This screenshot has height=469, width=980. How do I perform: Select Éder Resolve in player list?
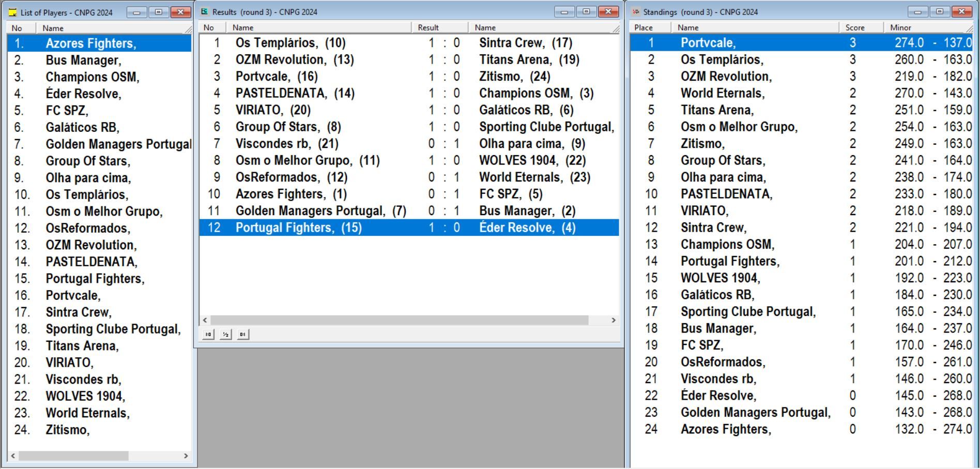pyautogui.click(x=99, y=94)
